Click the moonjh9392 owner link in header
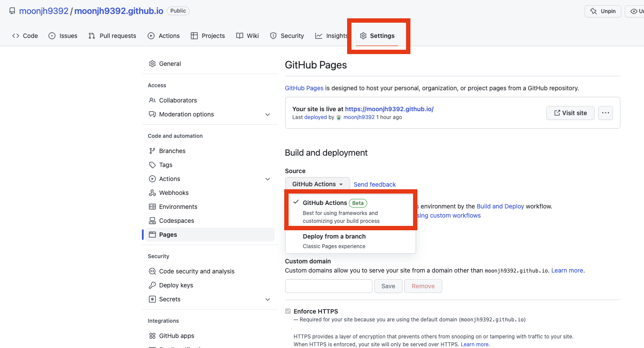 click(44, 11)
